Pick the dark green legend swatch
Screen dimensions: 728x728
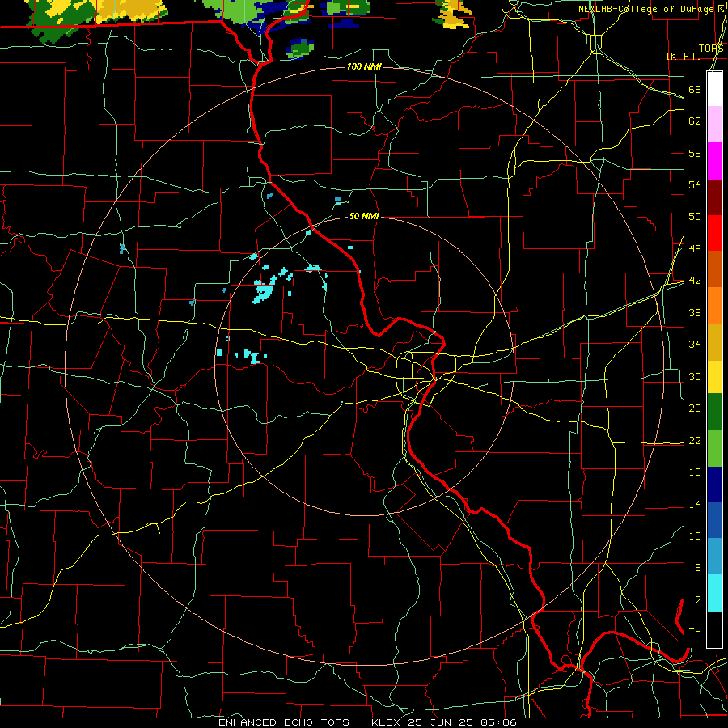[714, 412]
